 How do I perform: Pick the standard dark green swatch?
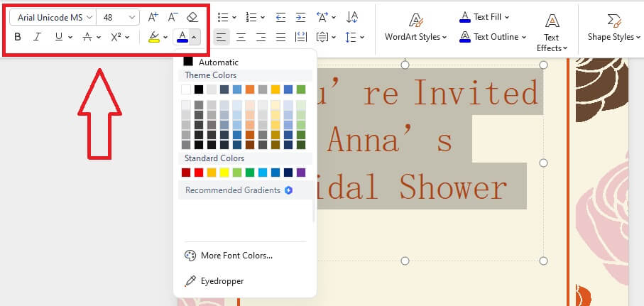[x=250, y=173]
